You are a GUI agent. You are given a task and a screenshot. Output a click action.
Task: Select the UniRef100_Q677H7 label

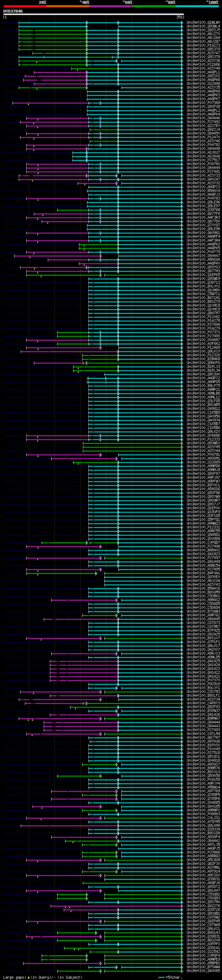pos(203,738)
